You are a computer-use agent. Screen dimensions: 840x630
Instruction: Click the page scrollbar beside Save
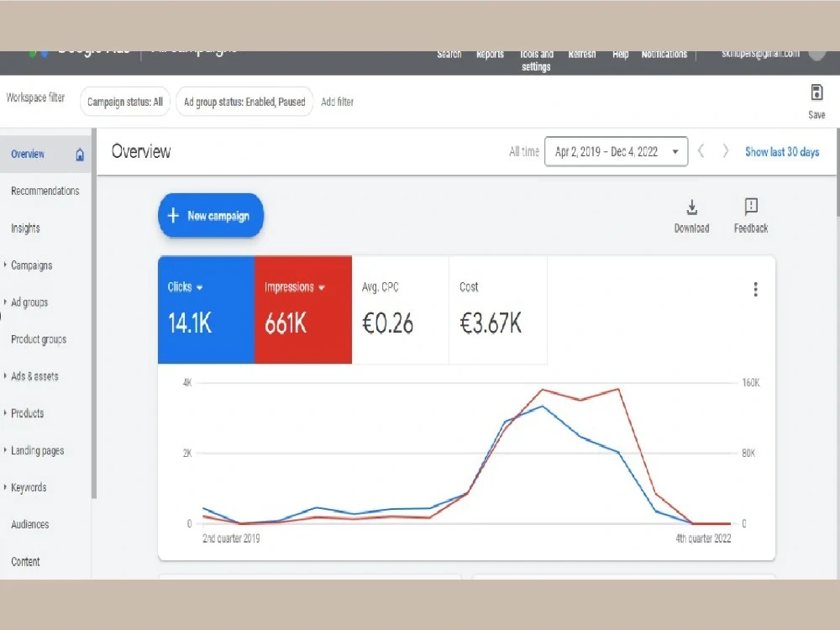pyautogui.click(x=837, y=172)
